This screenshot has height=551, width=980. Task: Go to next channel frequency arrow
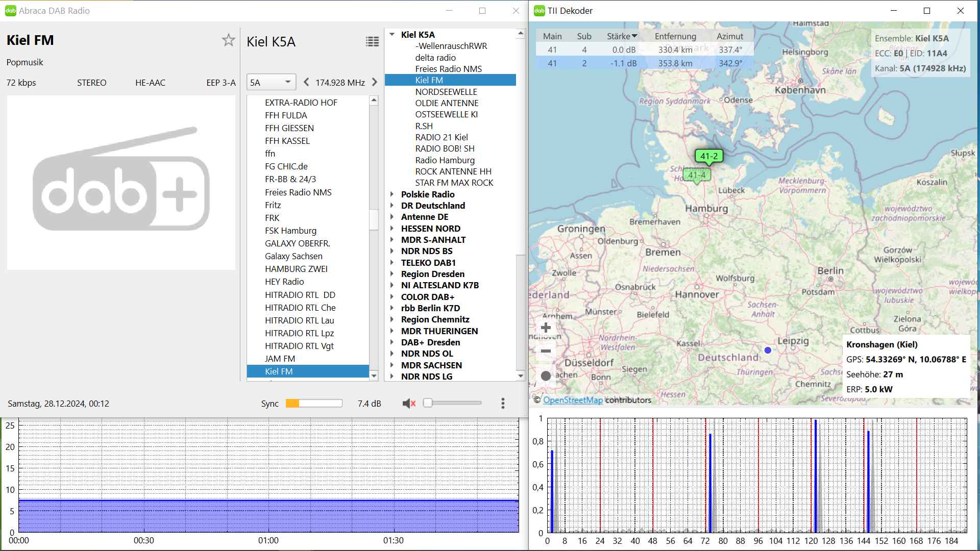click(x=375, y=82)
